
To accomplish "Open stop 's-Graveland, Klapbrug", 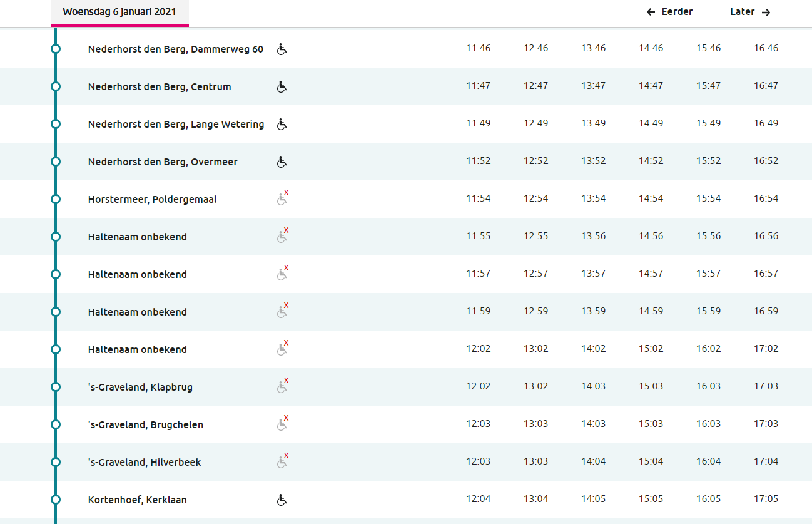I will pos(140,387).
